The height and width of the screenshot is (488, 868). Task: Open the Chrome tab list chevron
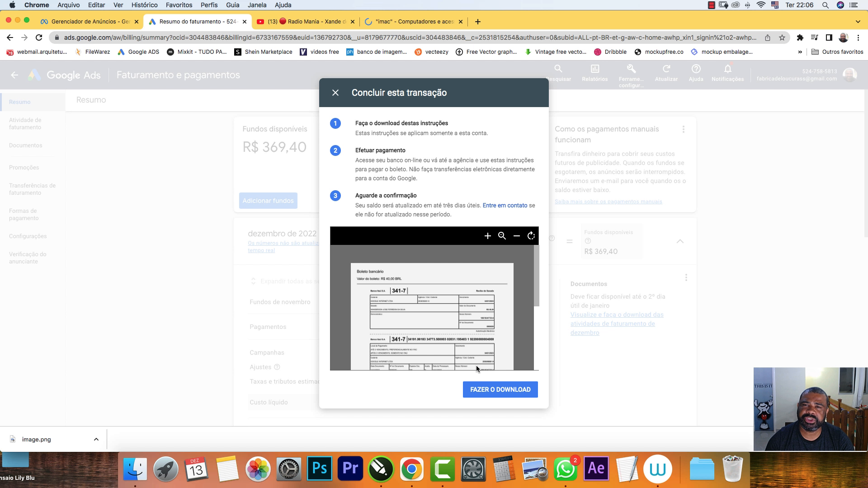858,21
